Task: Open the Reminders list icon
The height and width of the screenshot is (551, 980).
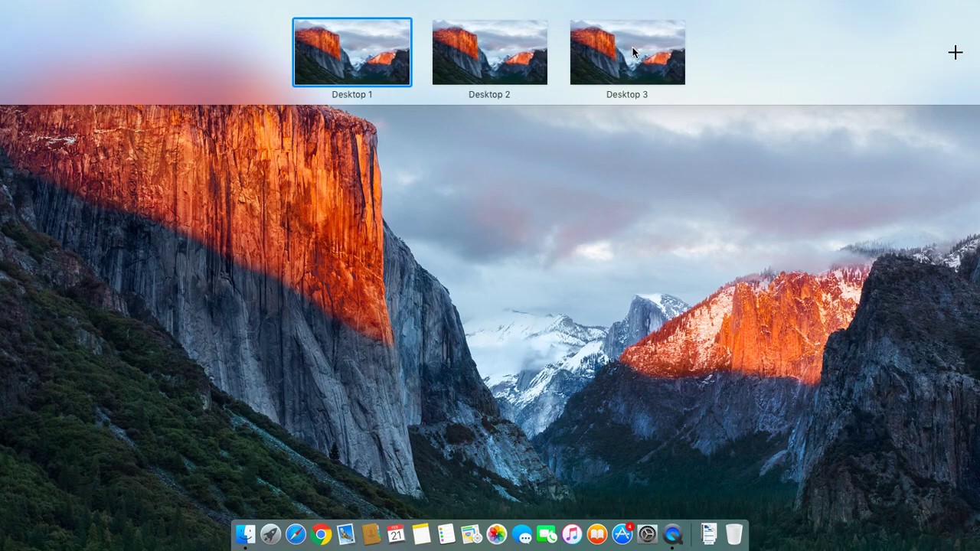Action: click(446, 534)
